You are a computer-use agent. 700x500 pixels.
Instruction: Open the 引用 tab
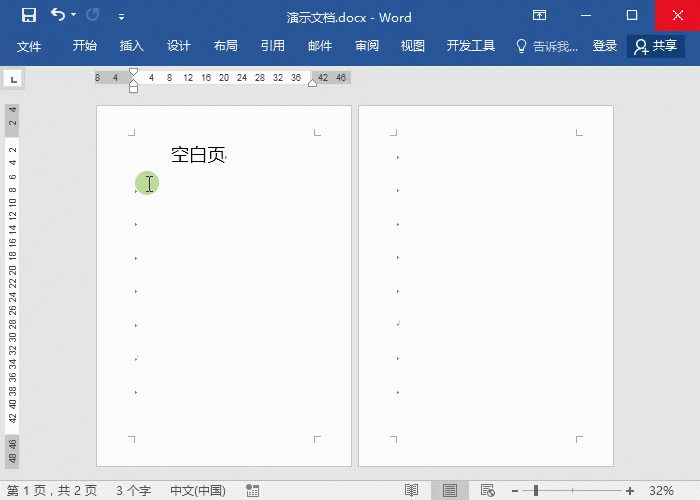point(273,46)
